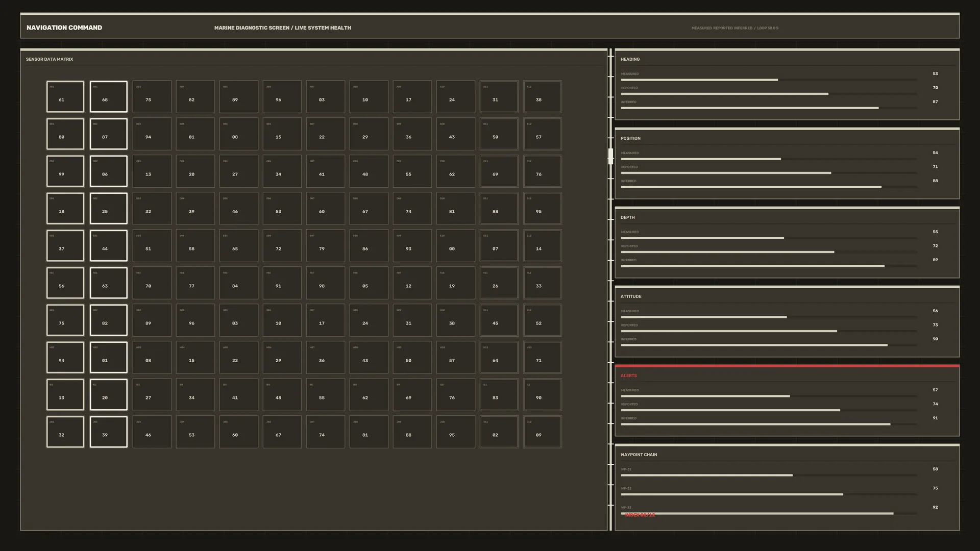Click waypoint WP-33 bar at 92
This screenshot has height=551, width=980.
769,513
